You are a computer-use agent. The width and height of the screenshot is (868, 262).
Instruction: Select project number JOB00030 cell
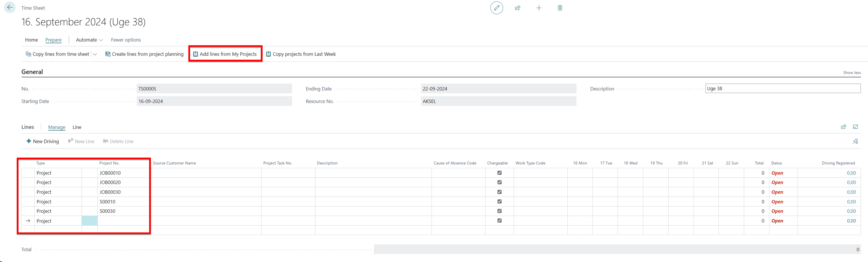point(124,192)
